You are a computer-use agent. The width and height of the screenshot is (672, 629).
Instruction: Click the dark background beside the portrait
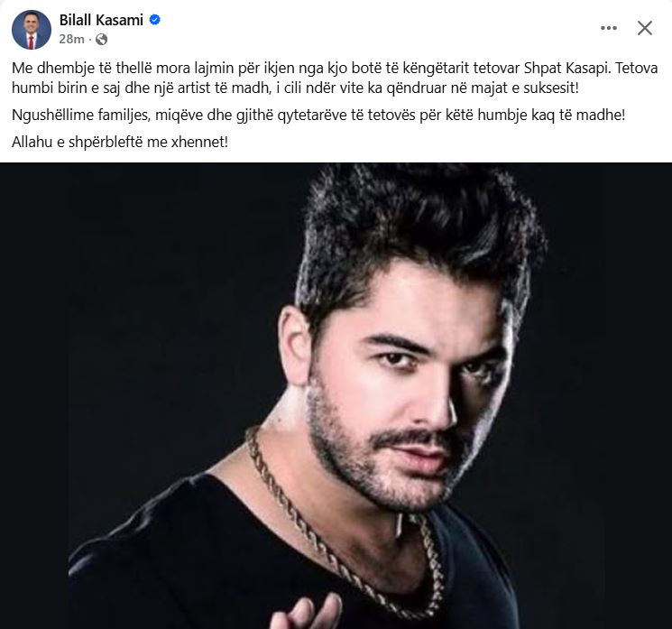(129, 301)
